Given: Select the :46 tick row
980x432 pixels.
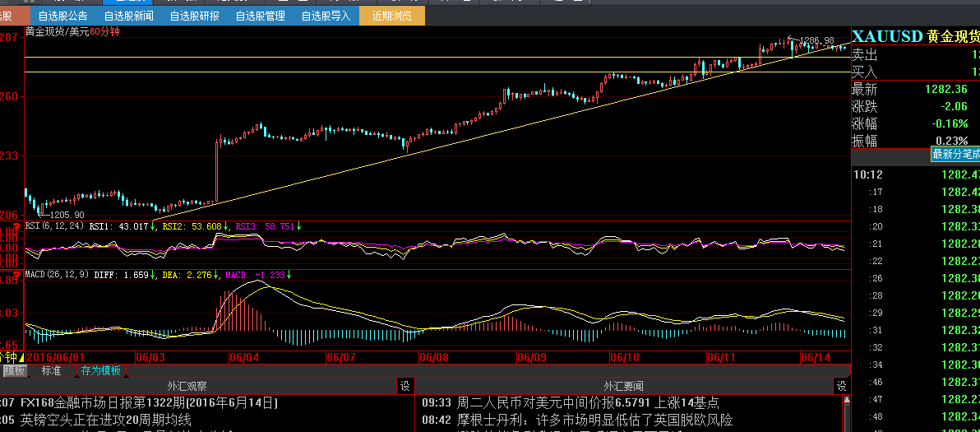Looking at the screenshot, I should 916,381.
